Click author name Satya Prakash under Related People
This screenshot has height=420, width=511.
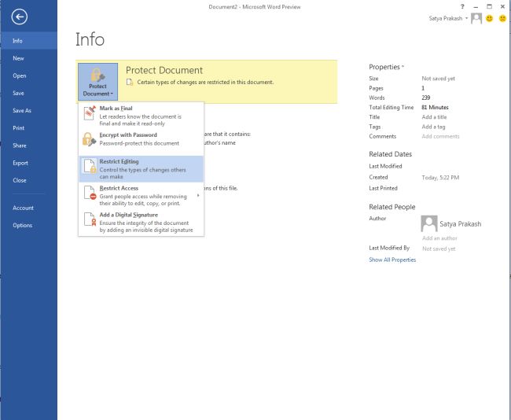point(460,224)
